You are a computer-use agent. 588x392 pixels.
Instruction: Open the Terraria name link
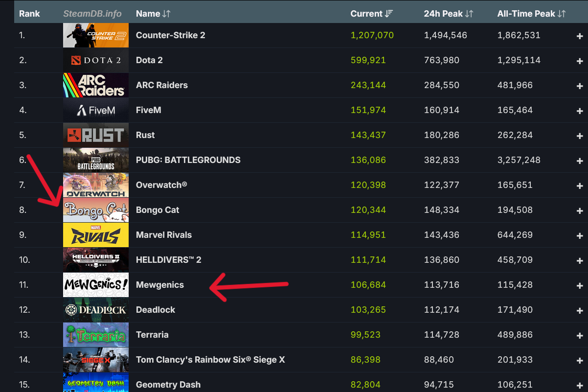[152, 335]
